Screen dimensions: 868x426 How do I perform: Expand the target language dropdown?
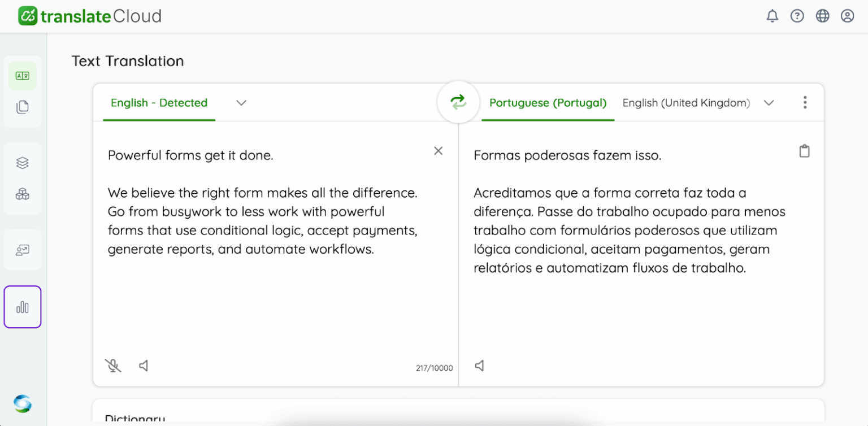coord(769,103)
